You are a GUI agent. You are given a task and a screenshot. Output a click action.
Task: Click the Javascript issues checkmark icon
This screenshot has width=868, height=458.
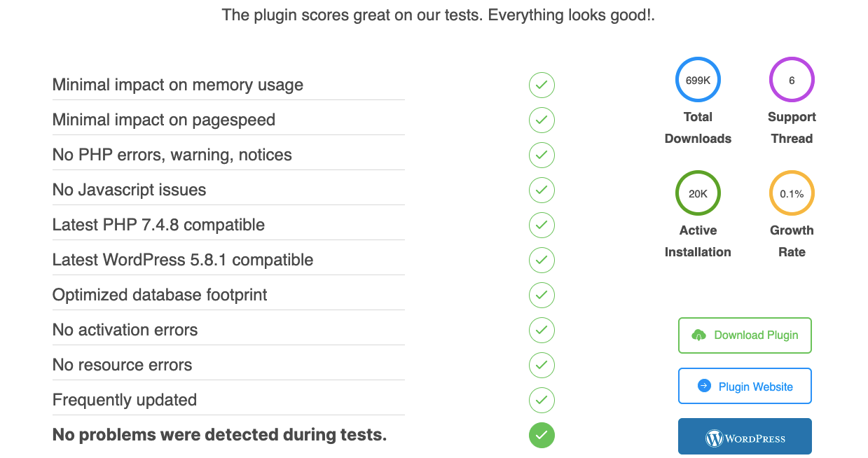tap(542, 190)
